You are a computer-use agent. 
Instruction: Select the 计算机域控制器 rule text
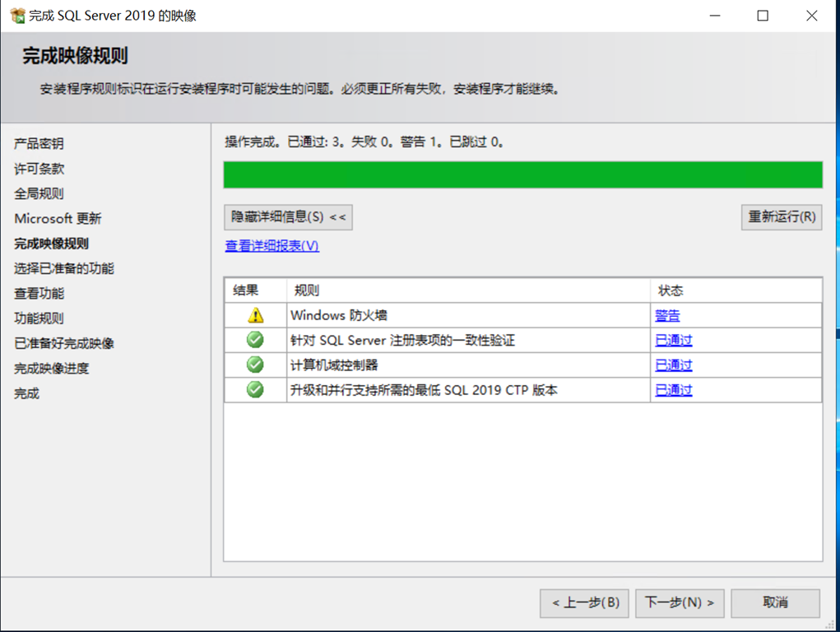pyautogui.click(x=334, y=365)
